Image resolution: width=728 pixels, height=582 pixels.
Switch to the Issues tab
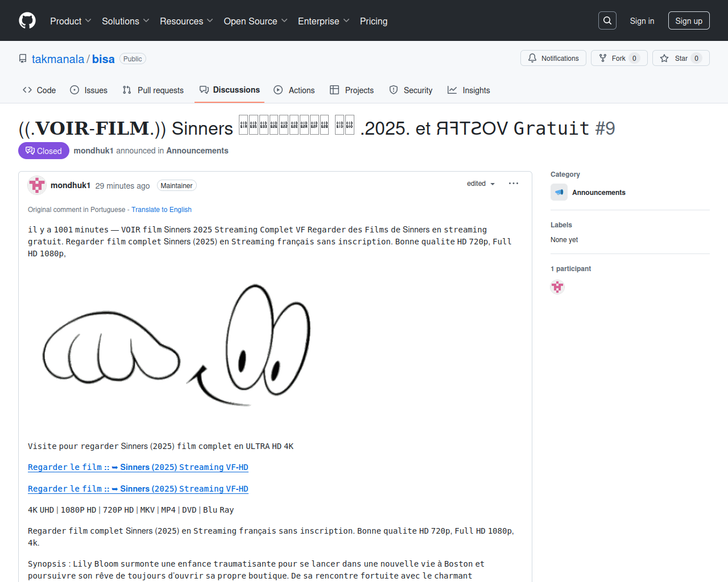click(x=89, y=90)
